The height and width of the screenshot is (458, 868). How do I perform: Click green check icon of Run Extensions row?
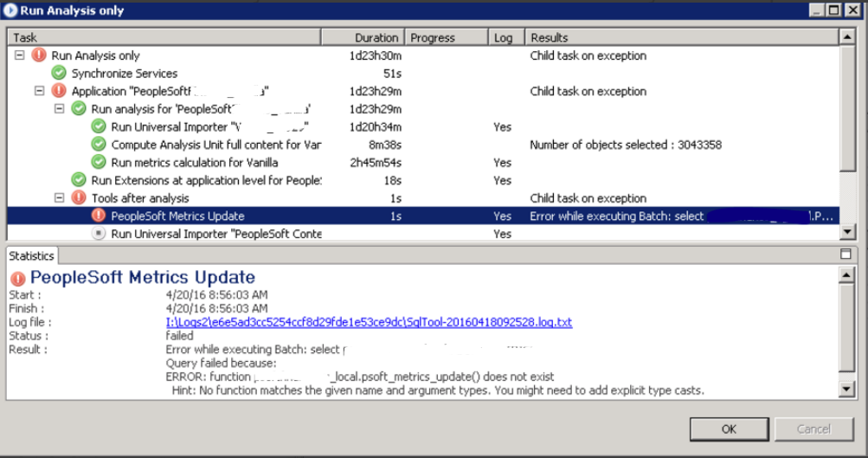79,180
